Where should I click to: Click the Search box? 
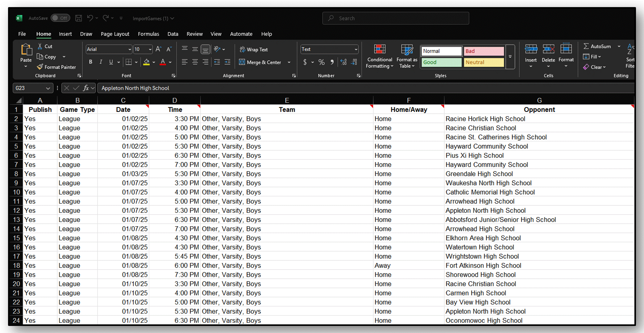click(396, 18)
